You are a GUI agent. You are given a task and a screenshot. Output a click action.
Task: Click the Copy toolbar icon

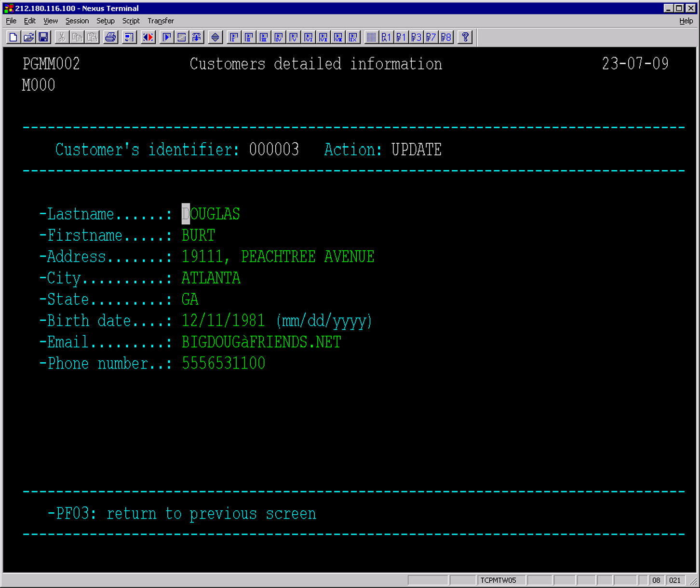tap(77, 37)
